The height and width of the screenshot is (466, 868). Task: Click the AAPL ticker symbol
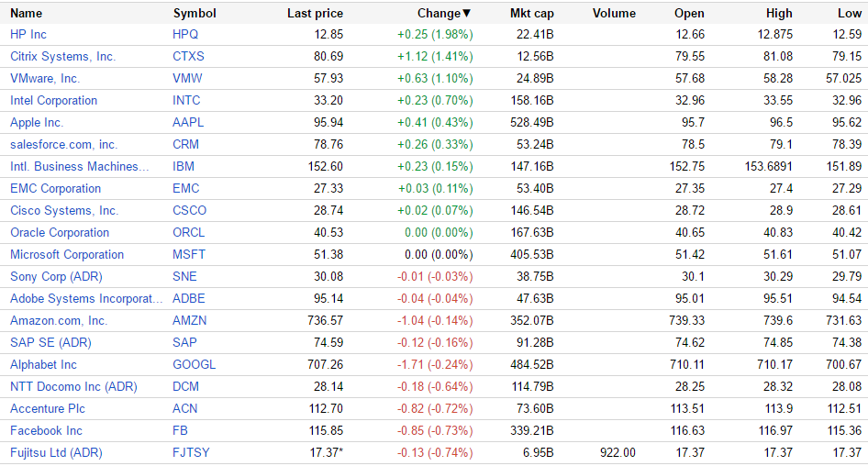tap(187, 122)
